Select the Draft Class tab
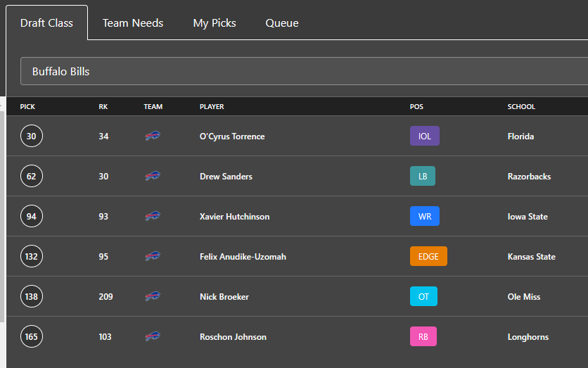Screen dimensions: 588x368 coord(46,23)
